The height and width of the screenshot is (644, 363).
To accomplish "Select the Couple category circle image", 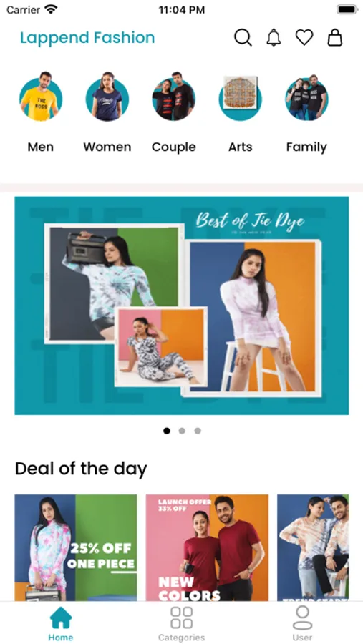I will click(x=174, y=97).
